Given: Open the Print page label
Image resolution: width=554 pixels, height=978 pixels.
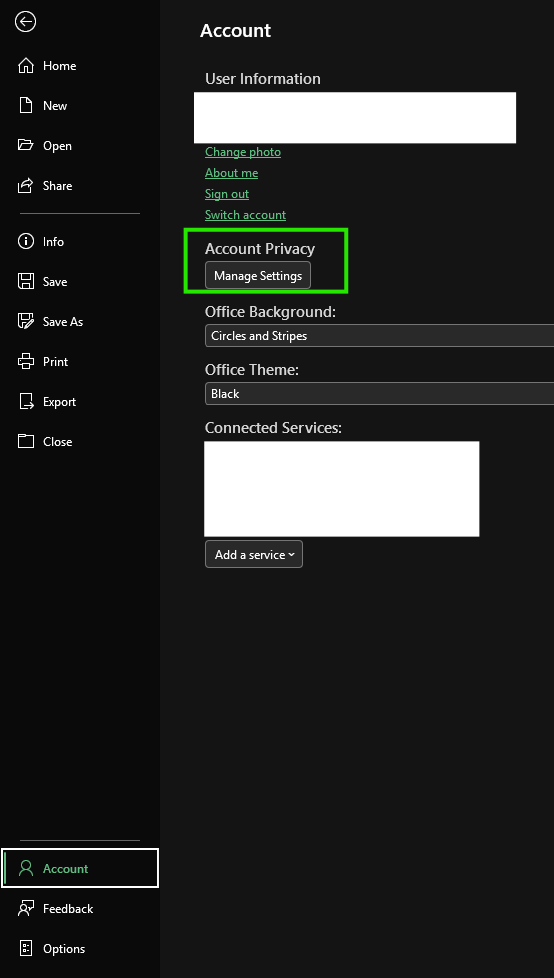Looking at the screenshot, I should 56,362.
